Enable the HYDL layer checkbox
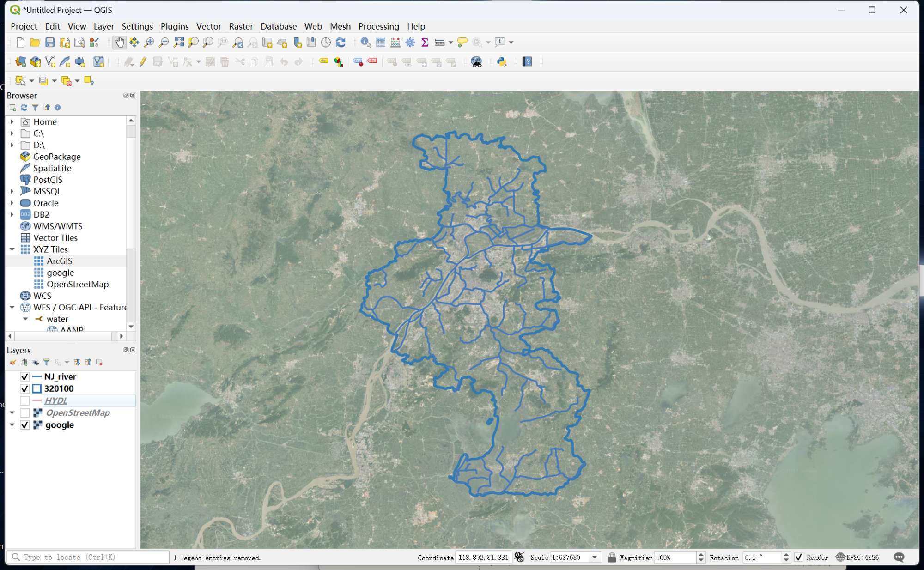Viewport: 924px width, 570px height. (25, 400)
